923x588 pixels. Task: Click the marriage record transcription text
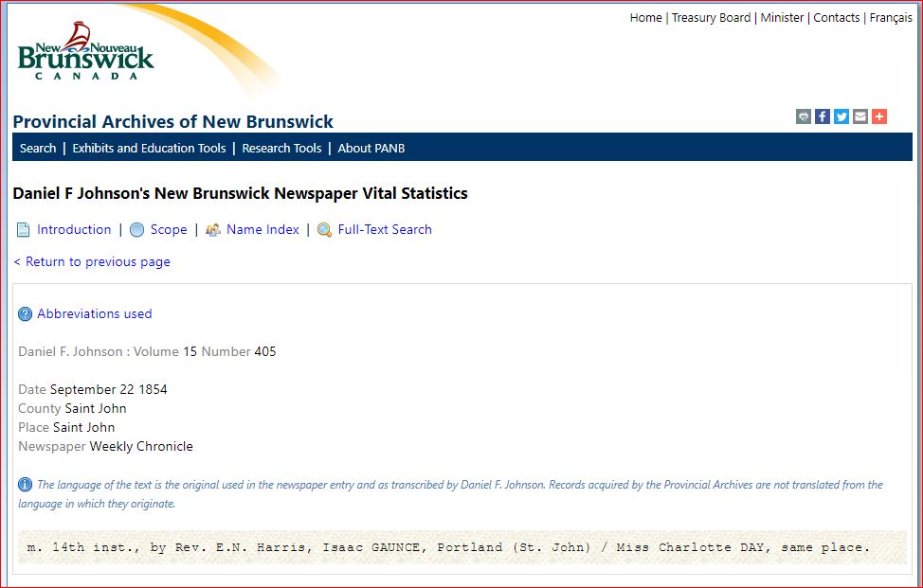[x=447, y=547]
